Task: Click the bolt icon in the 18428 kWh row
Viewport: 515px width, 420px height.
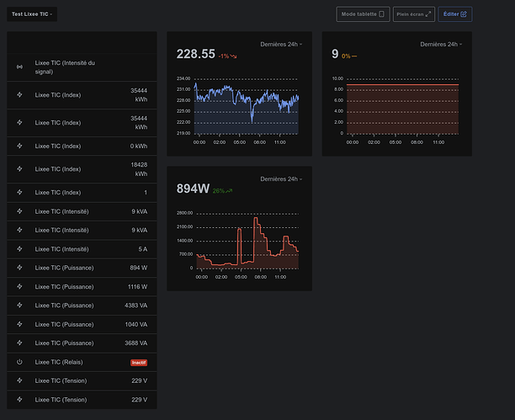Action: tap(19, 169)
